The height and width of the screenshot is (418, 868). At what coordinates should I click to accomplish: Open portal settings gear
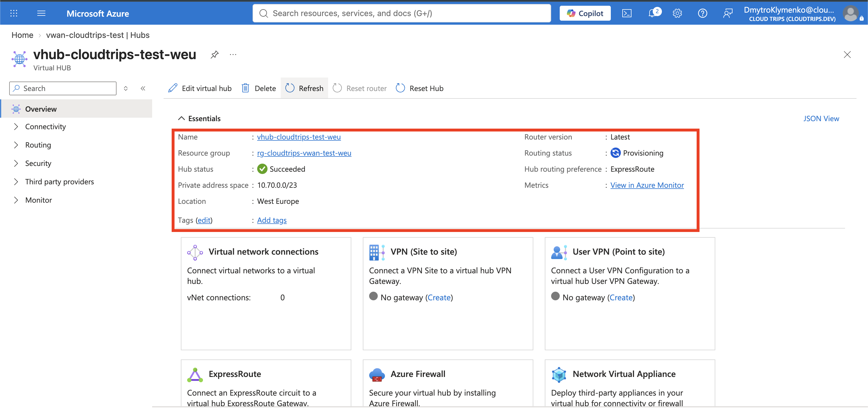pos(677,13)
